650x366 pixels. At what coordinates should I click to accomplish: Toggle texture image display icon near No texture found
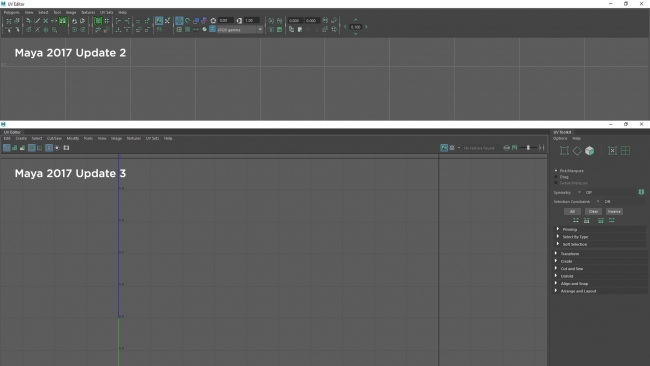tap(444, 148)
